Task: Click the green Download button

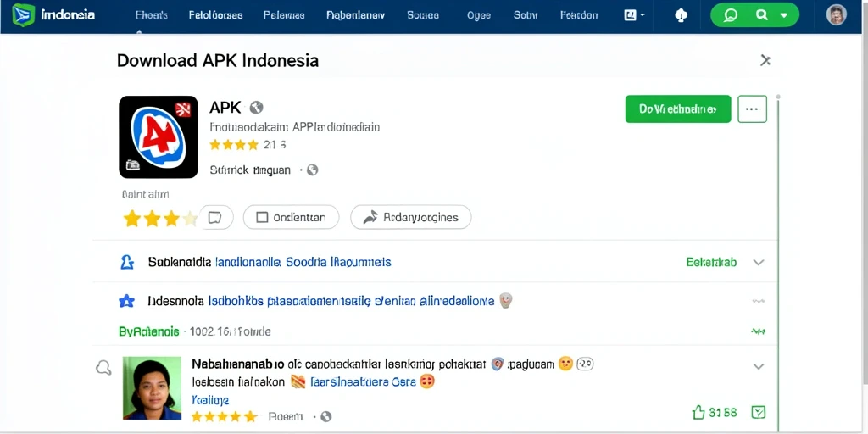Action: (678, 109)
